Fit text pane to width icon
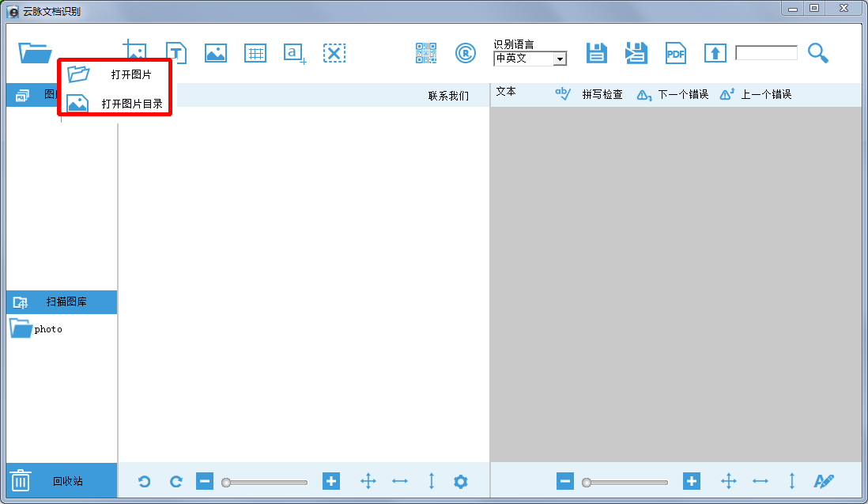Image resolution: width=868 pixels, height=504 pixels. pos(760,481)
